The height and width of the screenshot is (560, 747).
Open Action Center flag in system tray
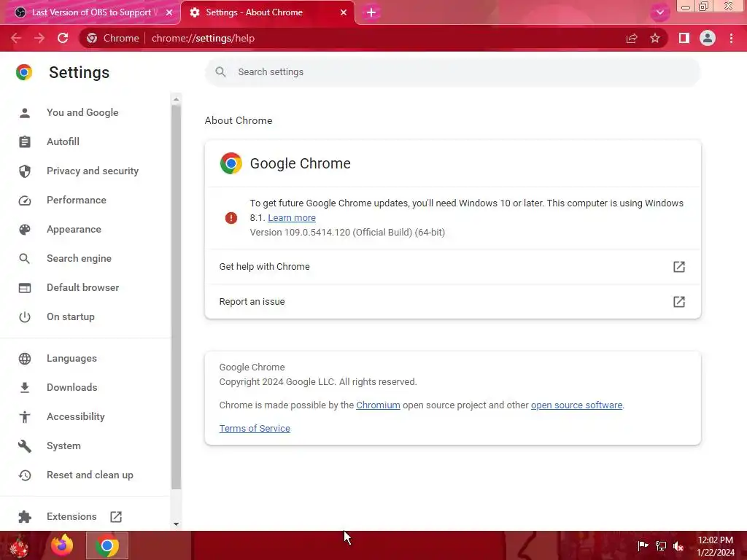tap(643, 545)
